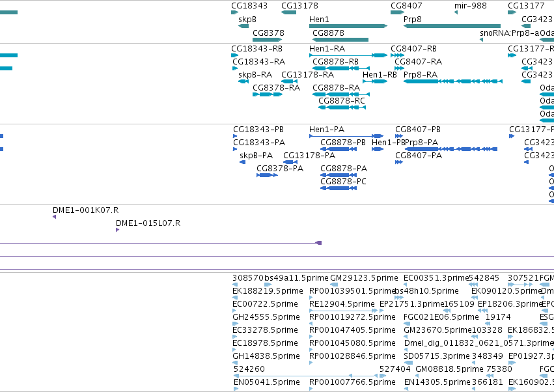Open the CG8878-RA transcript
The image size is (554, 392).
(x=336, y=88)
